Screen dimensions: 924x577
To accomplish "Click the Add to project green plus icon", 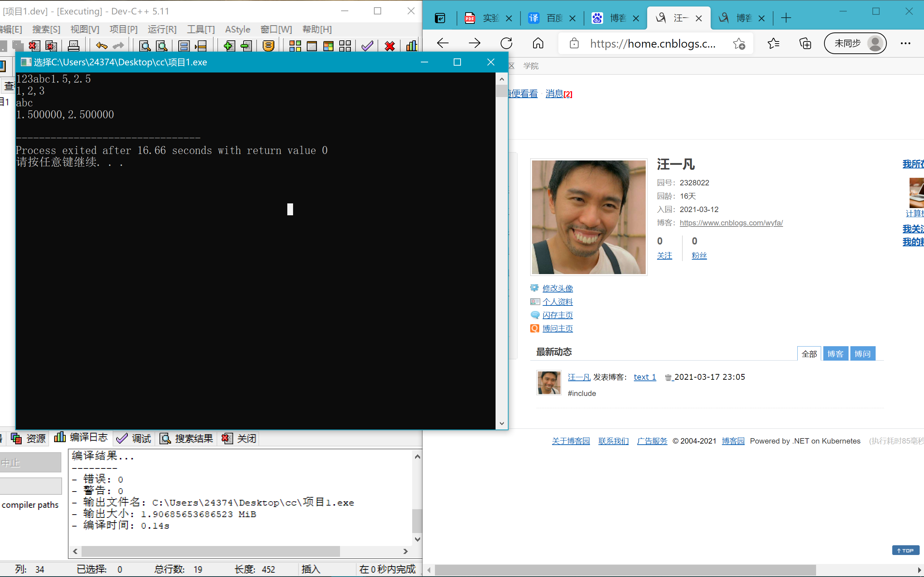I will click(229, 46).
